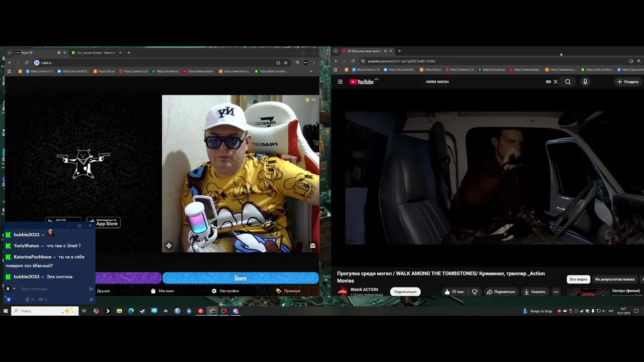Viewport: 644px width, 362px height.
Task: Go to the YouTube logo home link
Action: coord(362,81)
